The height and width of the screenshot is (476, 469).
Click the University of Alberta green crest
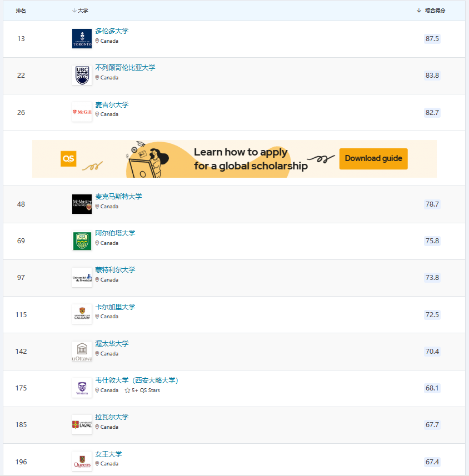[82, 241]
